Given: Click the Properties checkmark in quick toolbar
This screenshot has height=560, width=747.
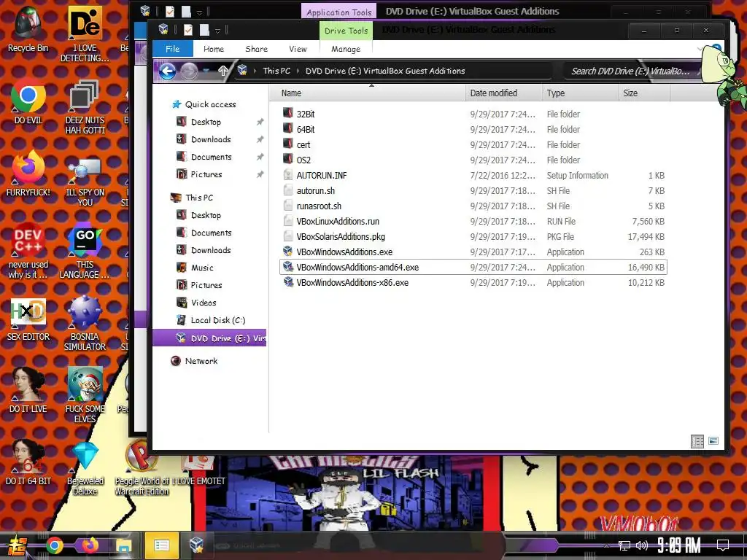Looking at the screenshot, I should (188, 30).
